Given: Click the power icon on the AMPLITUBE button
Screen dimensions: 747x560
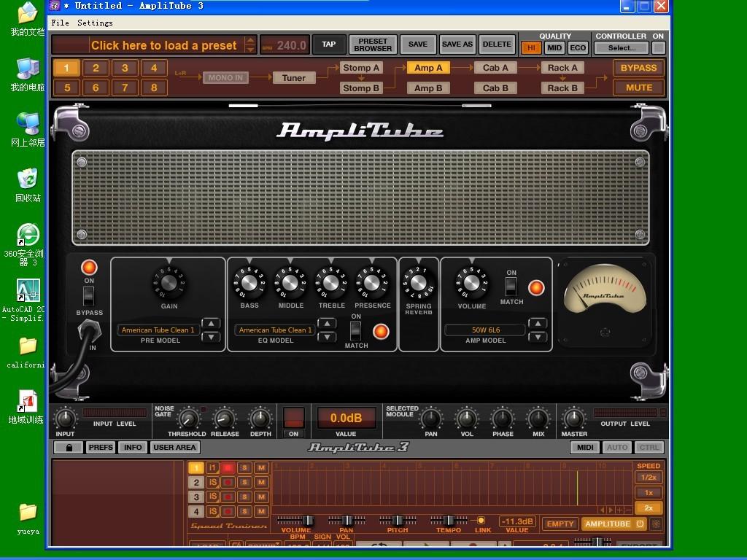Looking at the screenshot, I should click(640, 524).
